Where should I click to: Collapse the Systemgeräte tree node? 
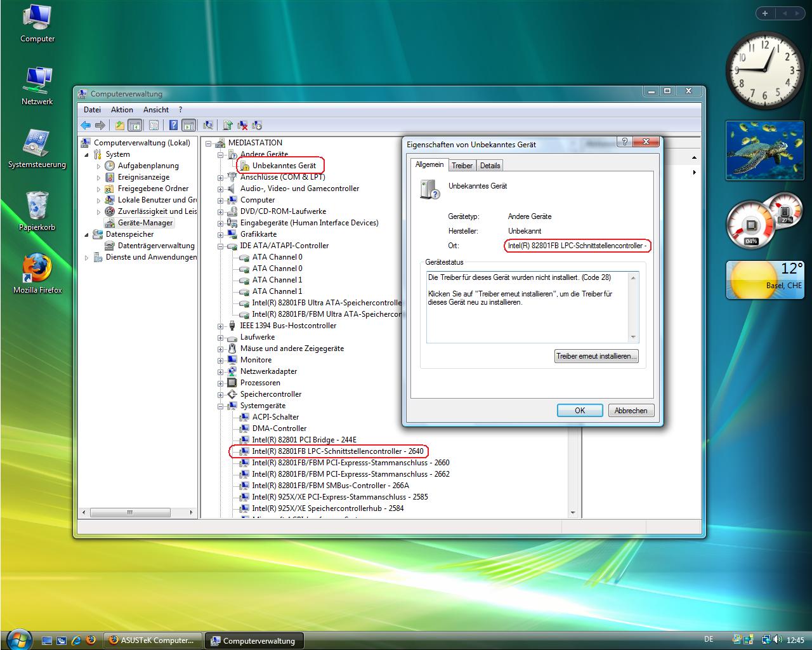[220, 406]
